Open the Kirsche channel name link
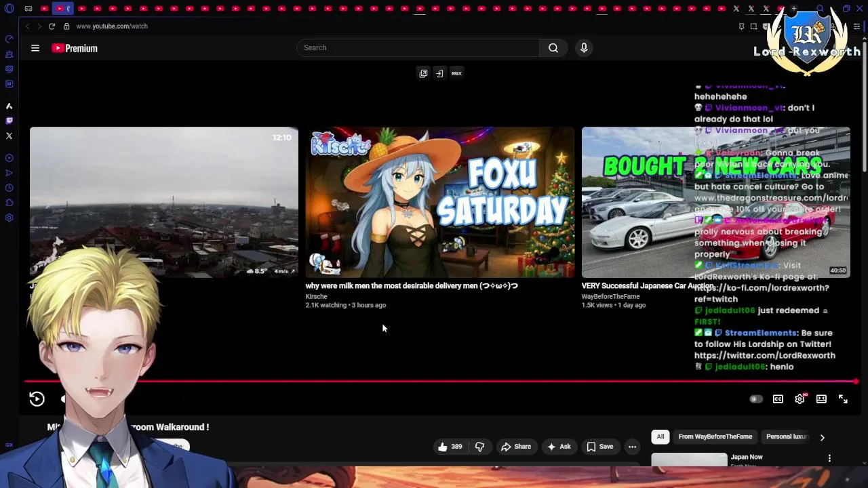This screenshot has height=488, width=868. [316, 296]
